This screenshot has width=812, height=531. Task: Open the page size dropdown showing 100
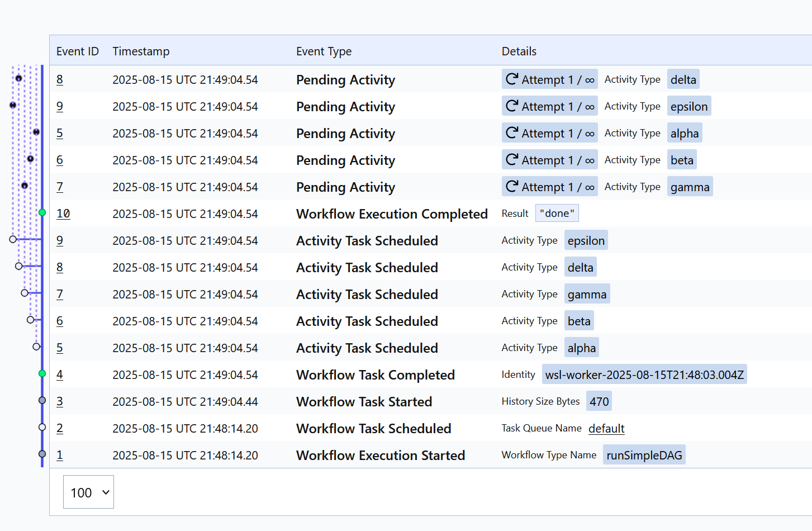[x=88, y=492]
